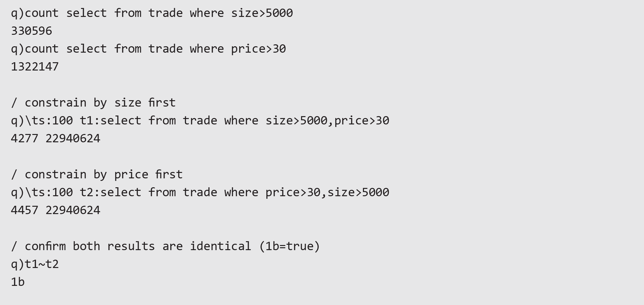Image resolution: width=644 pixels, height=305 pixels.
Task: Click the word 'trade' in first query
Action: pyautogui.click(x=166, y=13)
